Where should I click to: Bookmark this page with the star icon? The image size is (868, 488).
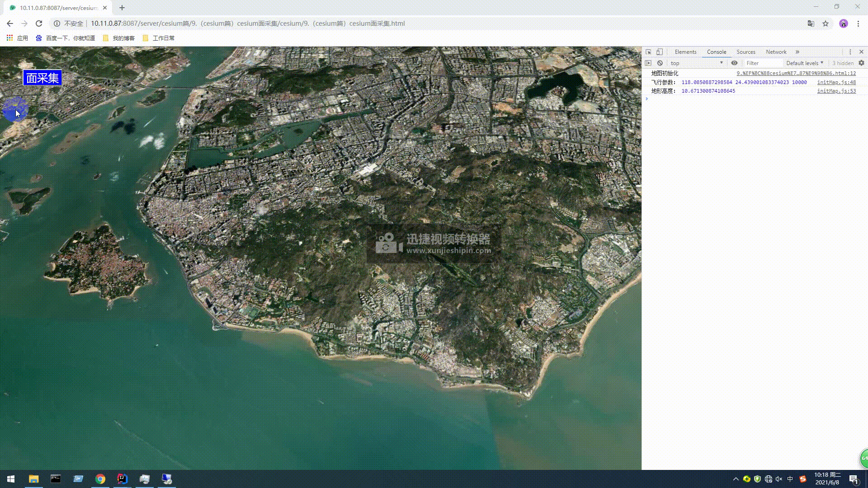click(826, 23)
